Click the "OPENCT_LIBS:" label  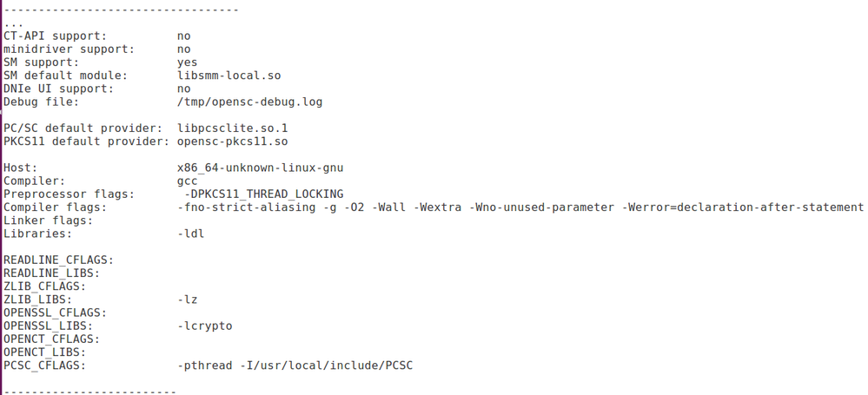point(44,352)
